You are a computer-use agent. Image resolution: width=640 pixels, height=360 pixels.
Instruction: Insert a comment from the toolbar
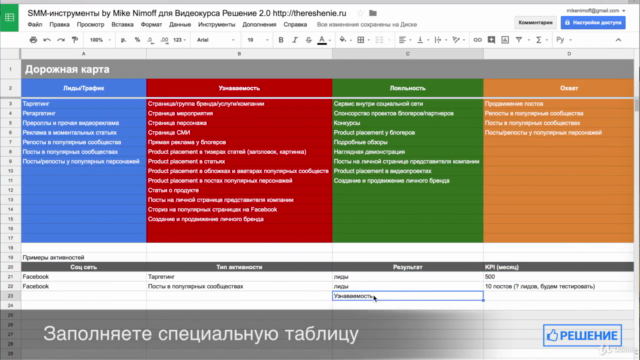point(491,40)
